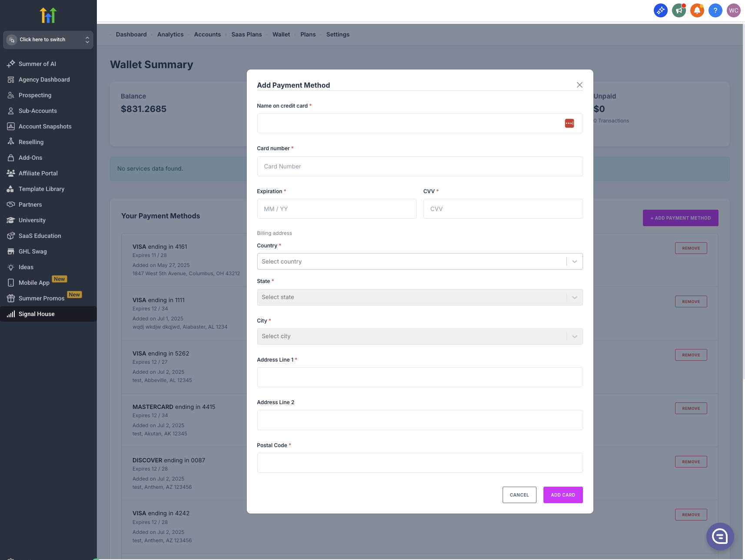
Task: Open the Ideas lightbulb icon
Action: click(11, 267)
